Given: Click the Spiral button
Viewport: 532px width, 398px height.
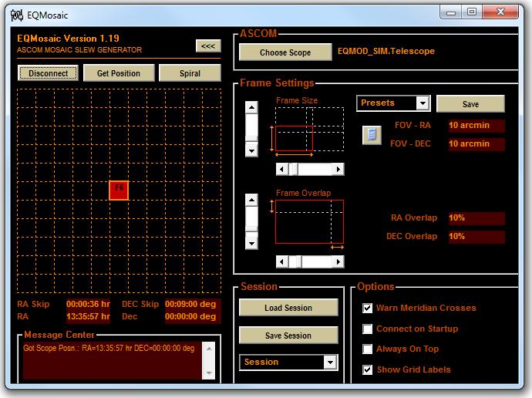Looking at the screenshot, I should (190, 73).
